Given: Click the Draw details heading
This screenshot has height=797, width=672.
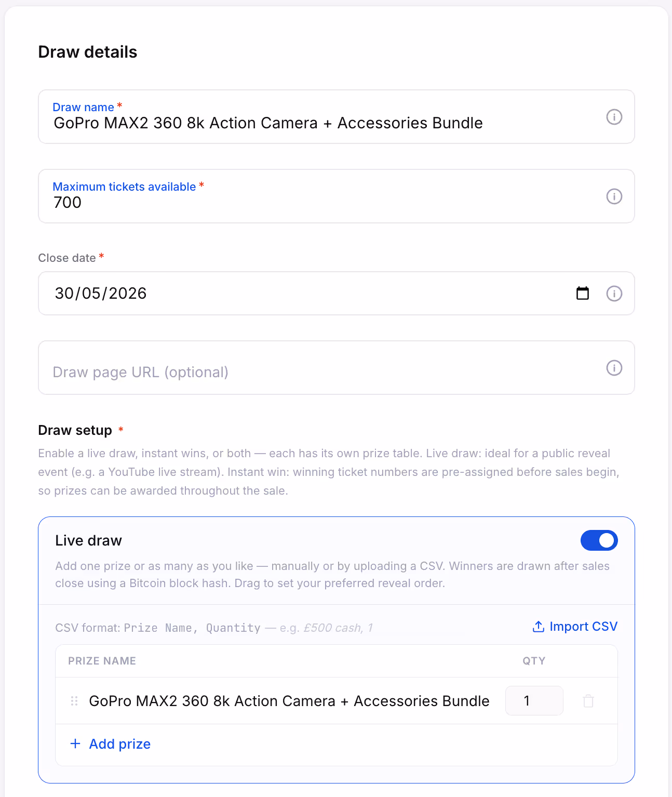Looking at the screenshot, I should pyautogui.click(x=88, y=52).
